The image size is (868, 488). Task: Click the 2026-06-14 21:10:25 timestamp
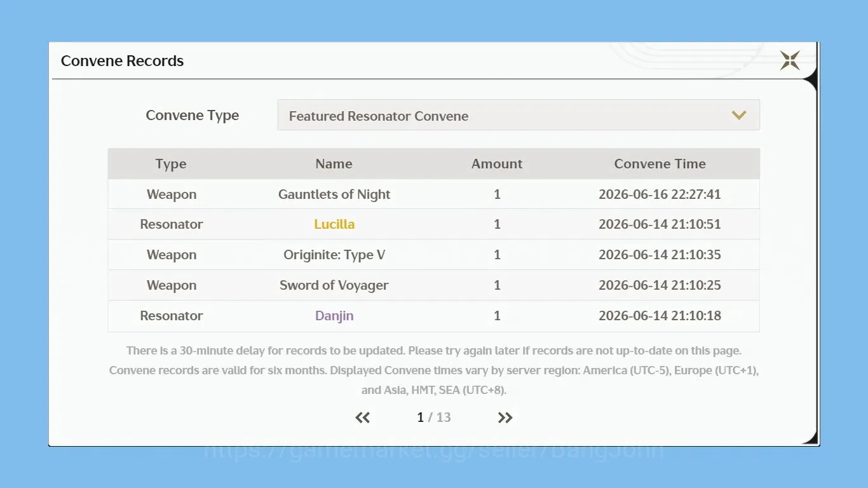coord(660,285)
